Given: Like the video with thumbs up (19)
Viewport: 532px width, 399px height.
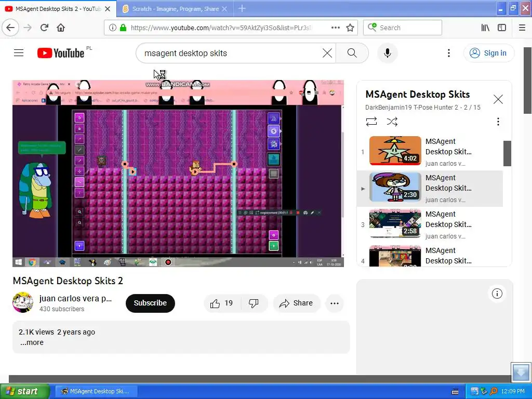Looking at the screenshot, I should click(x=221, y=303).
